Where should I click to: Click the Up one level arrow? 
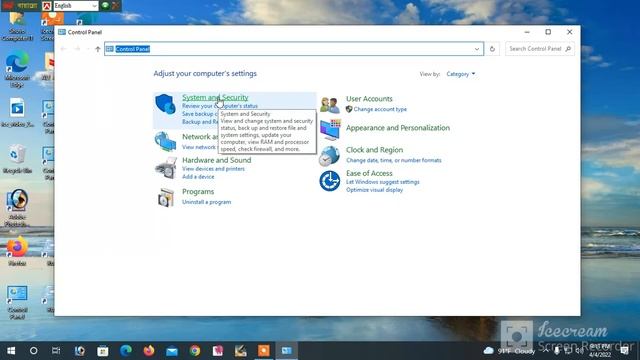point(98,49)
